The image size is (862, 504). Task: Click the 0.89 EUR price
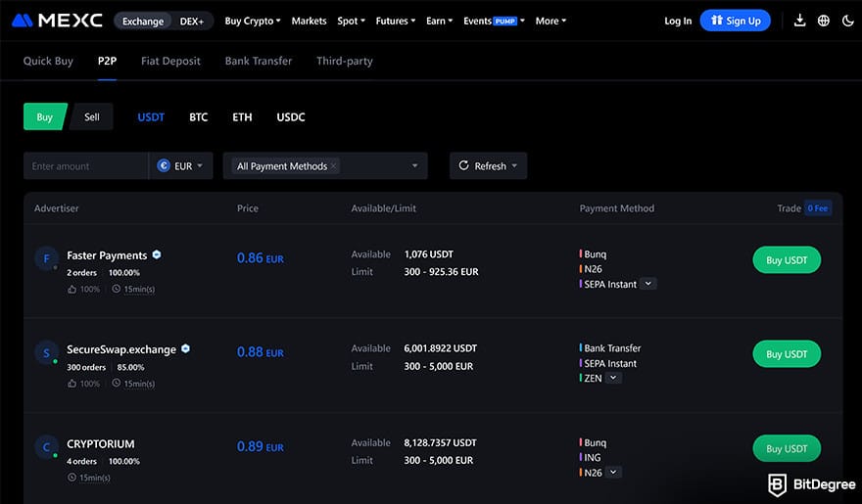coord(260,446)
